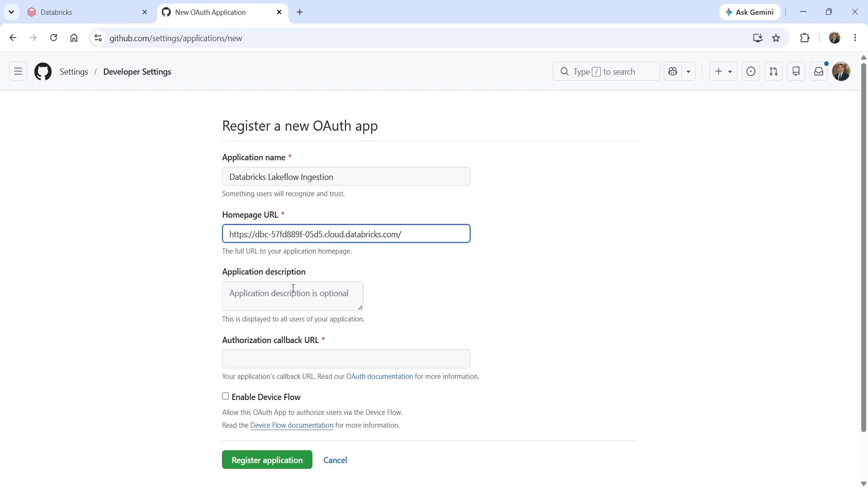
Task: Click the scrollbar down arrow
Action: pyautogui.click(x=863, y=484)
